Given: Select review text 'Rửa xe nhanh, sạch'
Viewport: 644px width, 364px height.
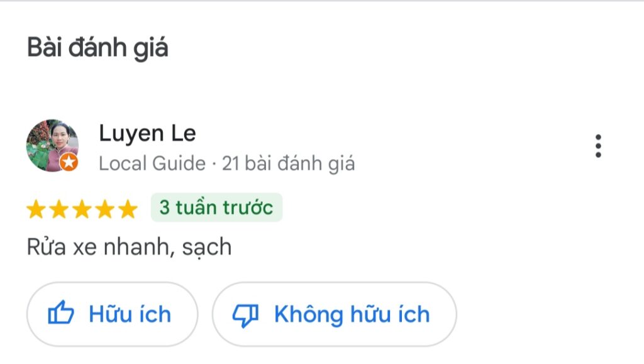Looking at the screenshot, I should (130, 247).
